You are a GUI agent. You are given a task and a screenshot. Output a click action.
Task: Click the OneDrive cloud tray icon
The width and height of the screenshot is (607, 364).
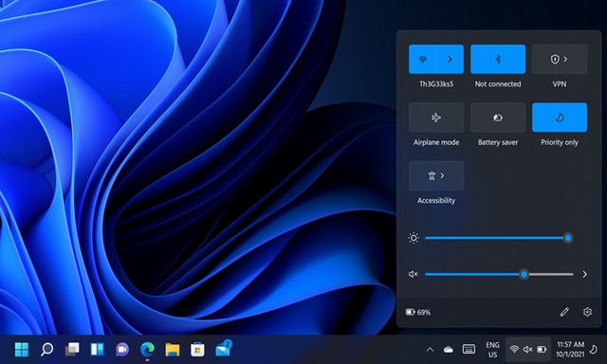click(449, 350)
